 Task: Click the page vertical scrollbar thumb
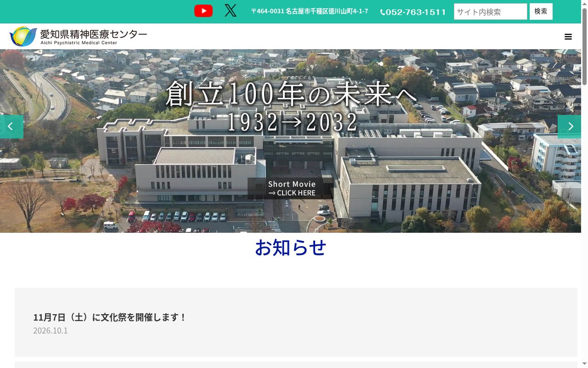[x=584, y=46]
